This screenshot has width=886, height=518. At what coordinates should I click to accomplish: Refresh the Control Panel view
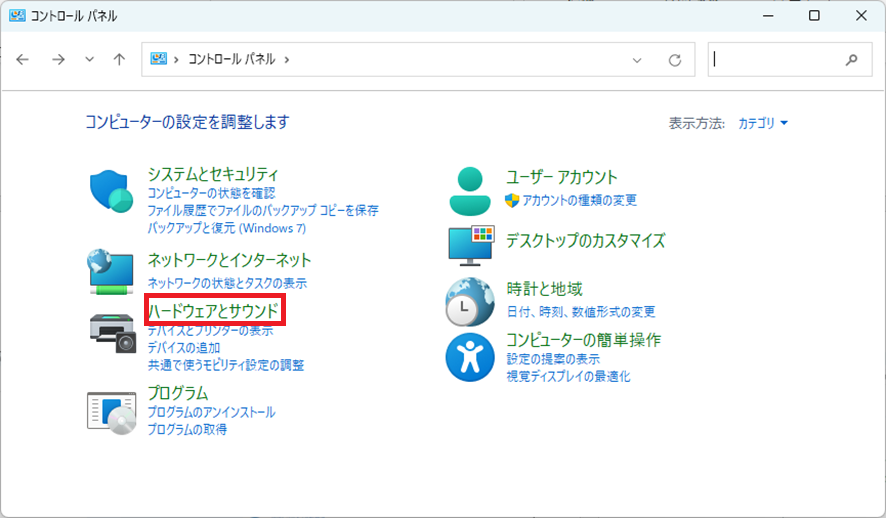coord(675,60)
